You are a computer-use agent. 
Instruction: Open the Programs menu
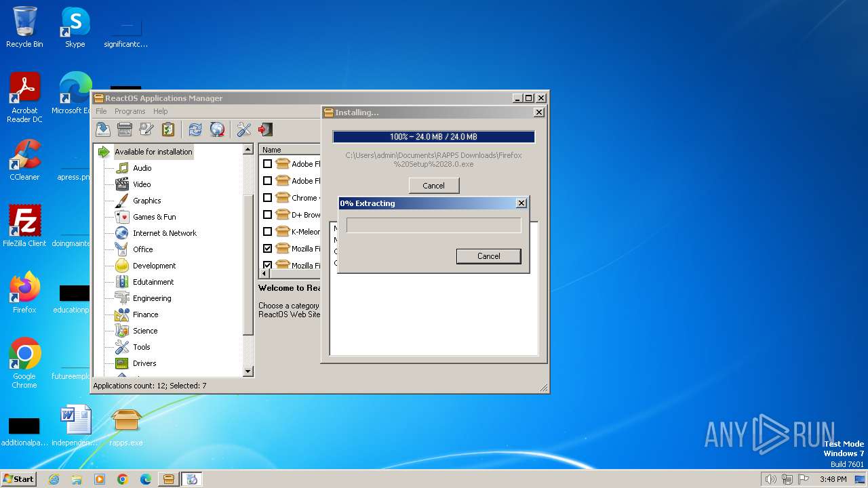pyautogui.click(x=130, y=111)
